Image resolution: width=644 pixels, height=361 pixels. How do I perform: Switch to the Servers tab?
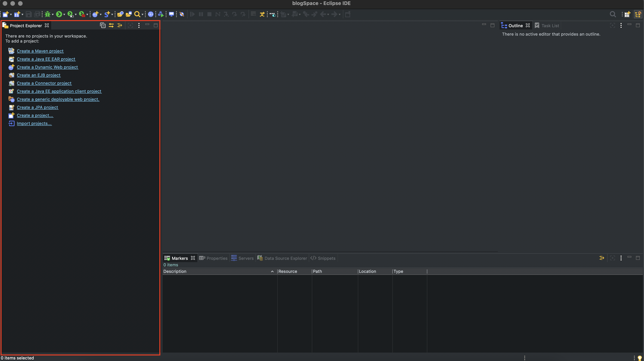tap(242, 258)
